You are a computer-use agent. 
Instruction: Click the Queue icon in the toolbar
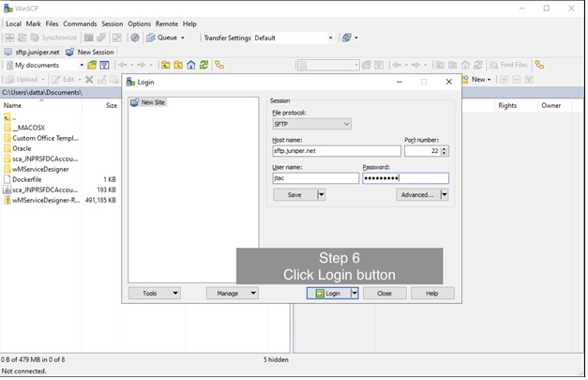coord(151,38)
